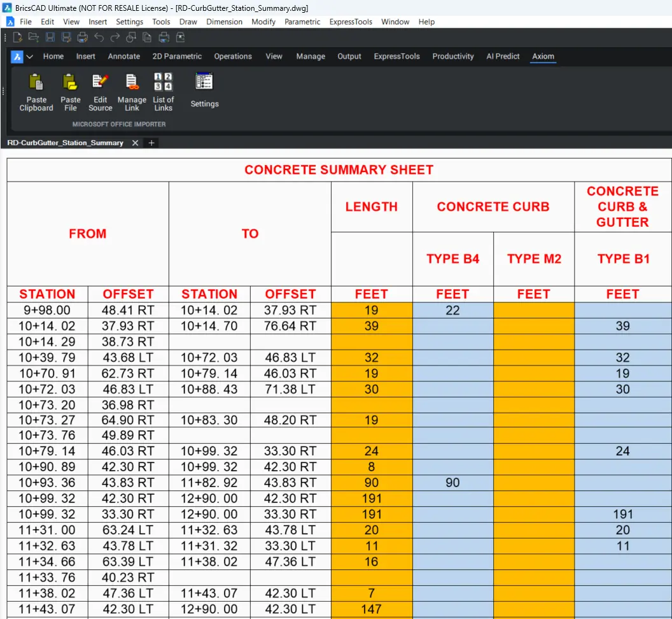Image resolution: width=672 pixels, height=619 pixels.
Task: Click the Open file folder icon
Action: pos(34,38)
